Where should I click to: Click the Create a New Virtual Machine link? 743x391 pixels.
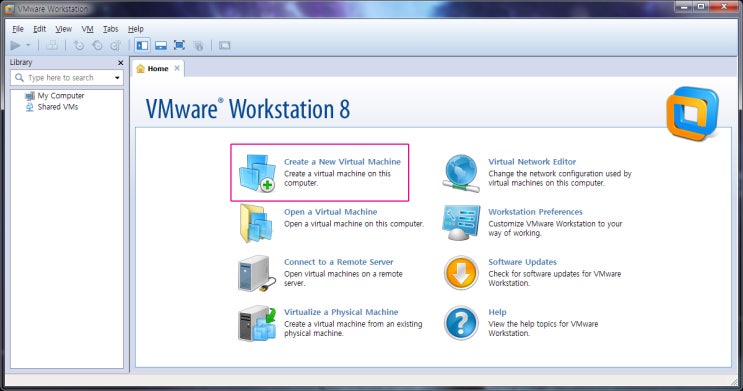pos(342,162)
